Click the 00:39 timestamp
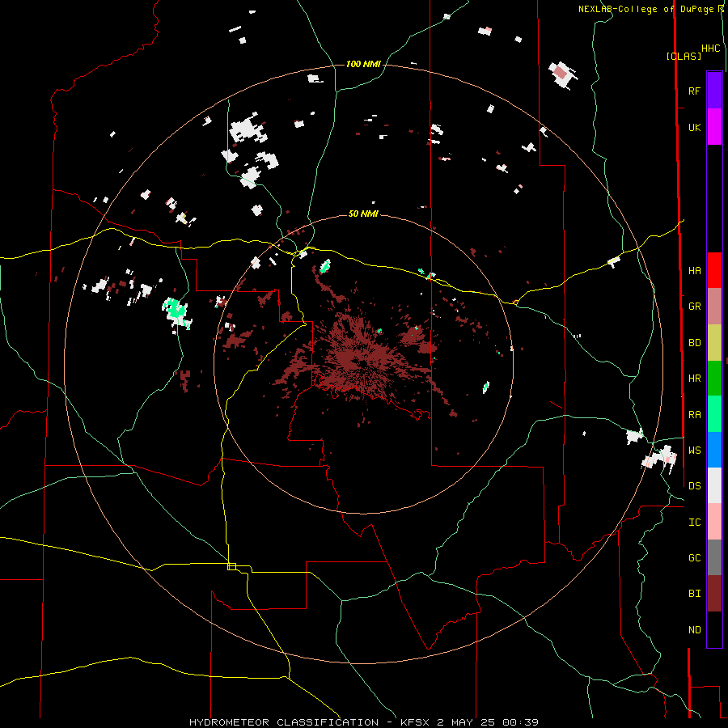The image size is (728, 728). coord(520,722)
